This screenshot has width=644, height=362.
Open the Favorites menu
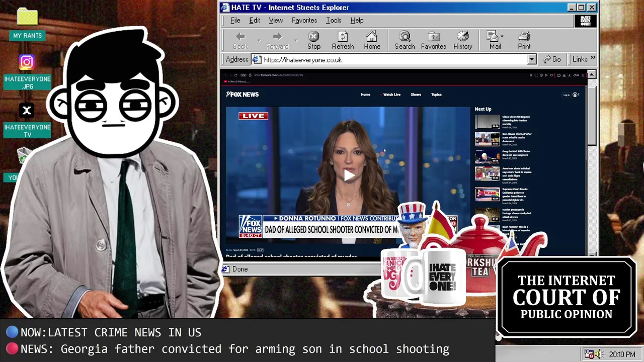pyautogui.click(x=304, y=21)
